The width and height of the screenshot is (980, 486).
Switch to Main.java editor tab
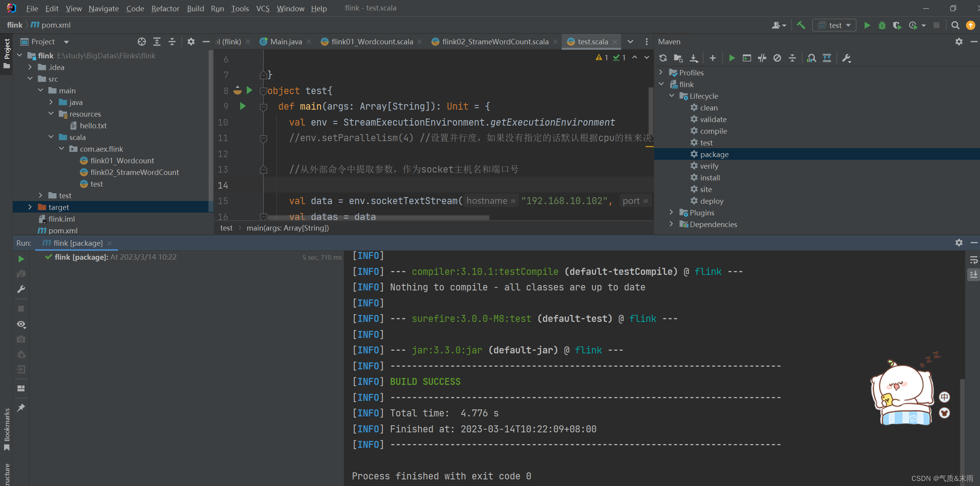[x=285, y=42]
